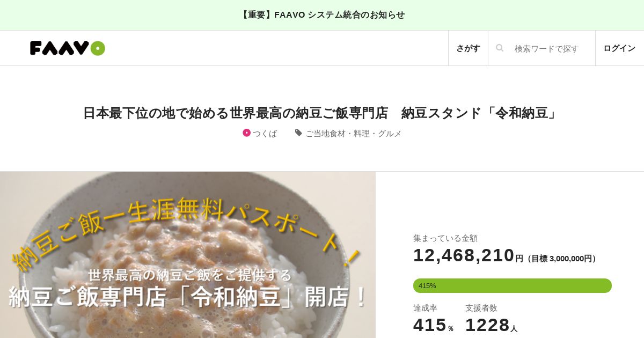Click the 1228人 supporter count
Screen dimensions: 644x338
(491, 325)
